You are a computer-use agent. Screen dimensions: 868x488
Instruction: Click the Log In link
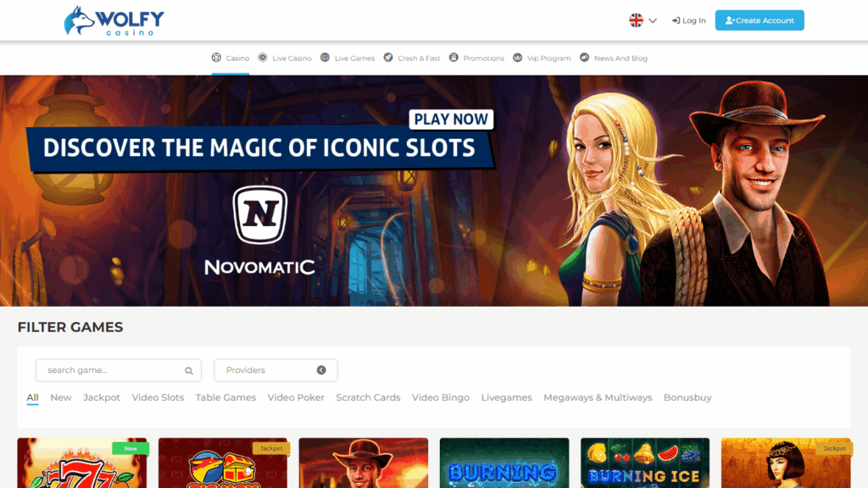688,20
